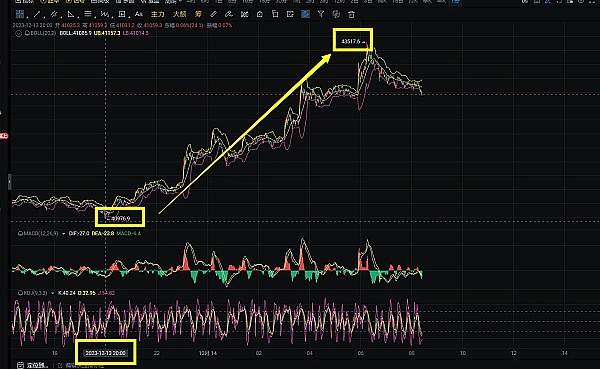Select the trend line drawing tool
The image size is (600, 369).
[37, 15]
